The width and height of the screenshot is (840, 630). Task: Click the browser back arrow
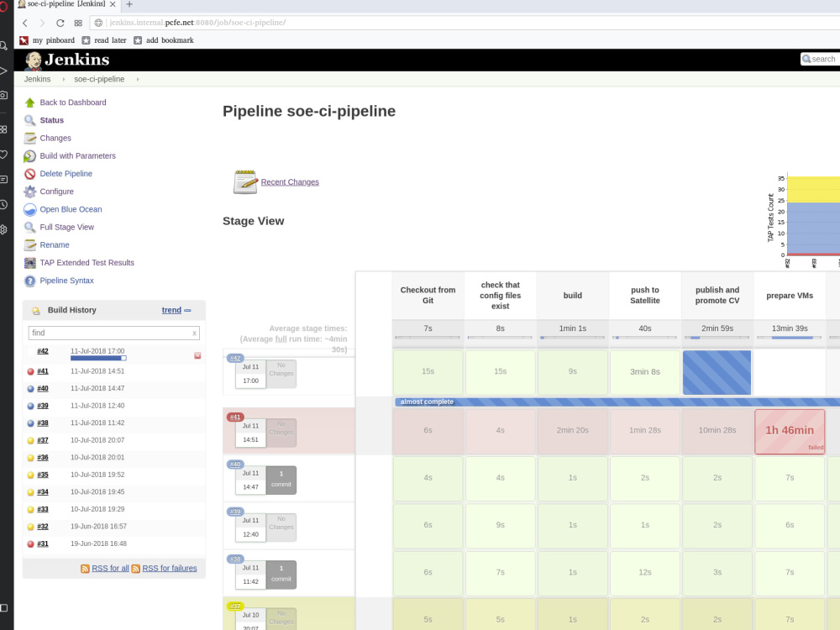click(25, 23)
